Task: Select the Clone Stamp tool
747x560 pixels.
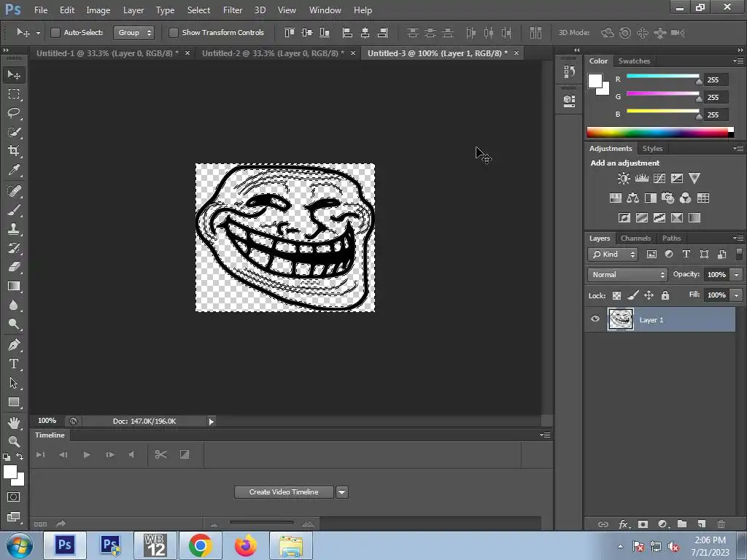Action: 14,229
